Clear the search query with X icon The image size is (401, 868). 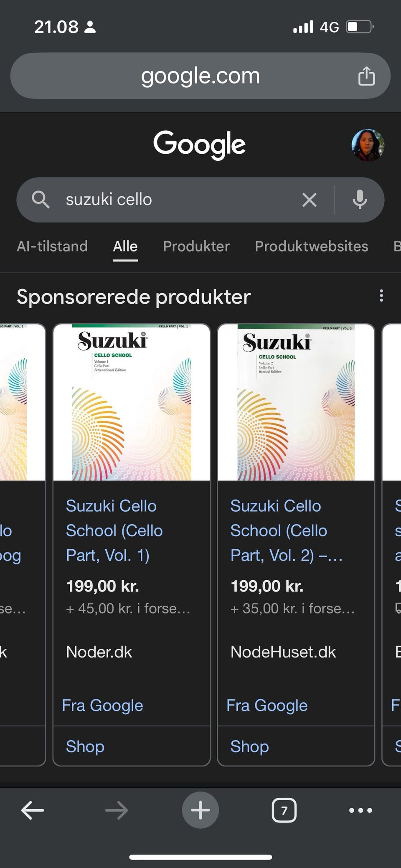[x=309, y=200]
